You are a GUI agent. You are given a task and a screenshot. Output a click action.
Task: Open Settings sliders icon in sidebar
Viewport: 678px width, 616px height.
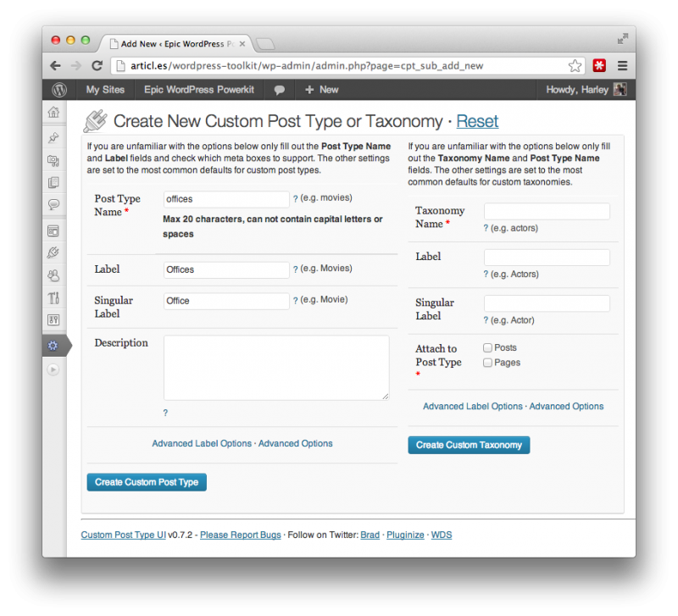(53, 320)
